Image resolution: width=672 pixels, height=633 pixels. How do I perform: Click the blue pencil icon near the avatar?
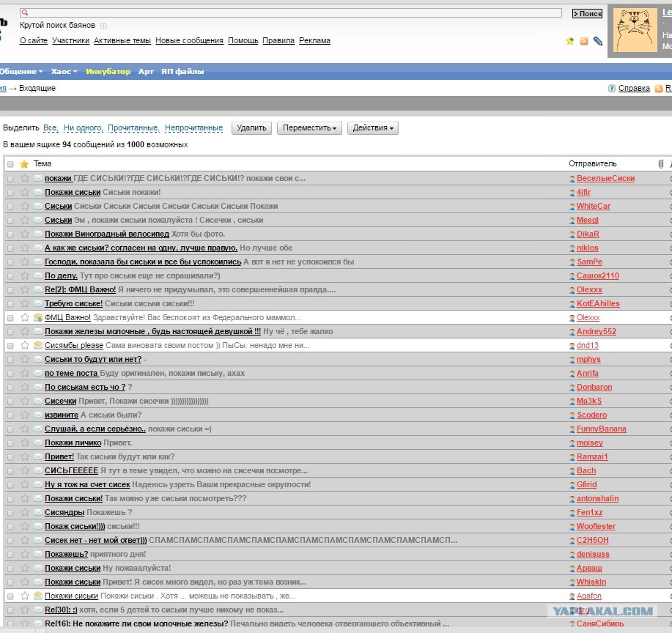pos(598,41)
